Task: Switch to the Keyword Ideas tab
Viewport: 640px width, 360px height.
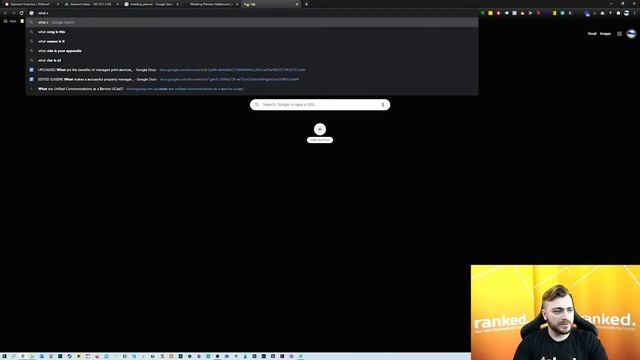Action: (91, 4)
